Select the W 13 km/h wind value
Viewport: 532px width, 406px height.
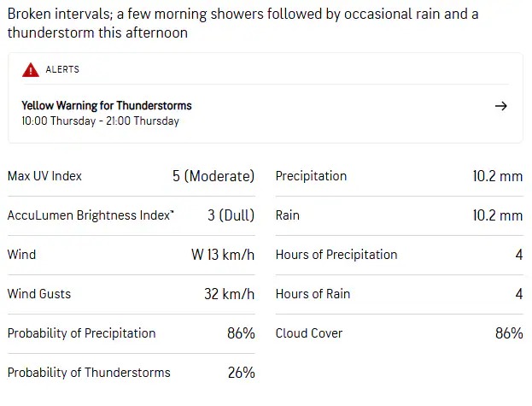coord(223,255)
